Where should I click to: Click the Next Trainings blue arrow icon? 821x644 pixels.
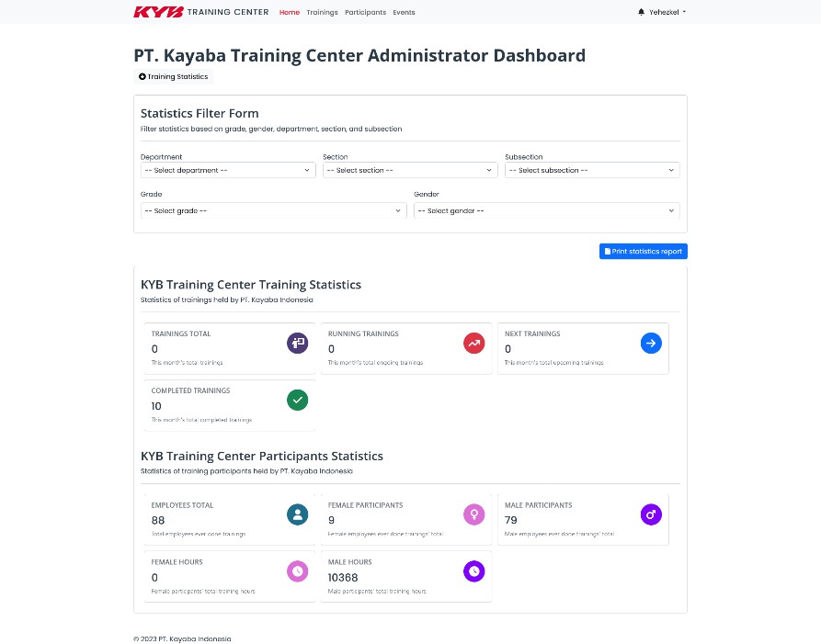(650, 343)
